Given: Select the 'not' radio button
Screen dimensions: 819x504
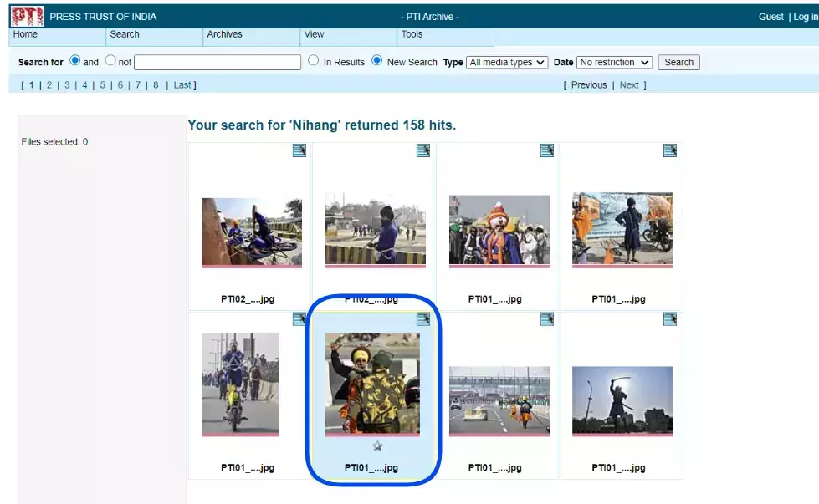Looking at the screenshot, I should coord(110,61).
